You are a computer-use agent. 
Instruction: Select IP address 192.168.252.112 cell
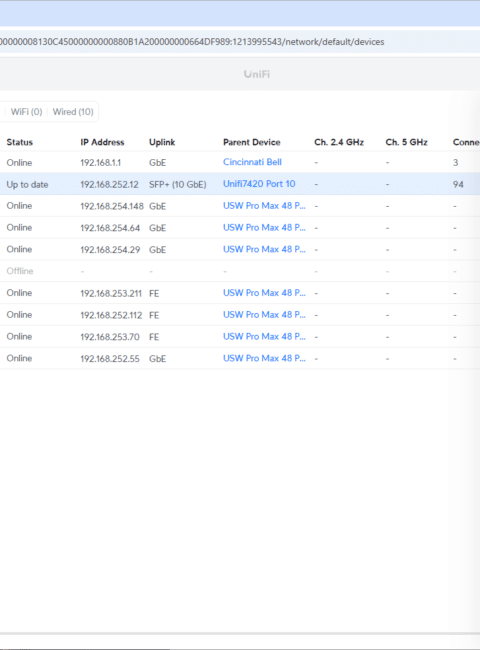pyautogui.click(x=111, y=315)
